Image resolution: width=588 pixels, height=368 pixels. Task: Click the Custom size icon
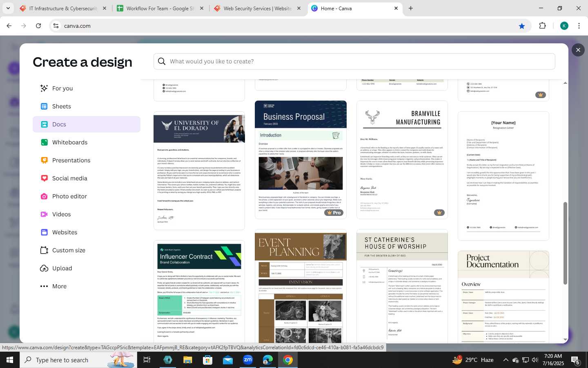pyautogui.click(x=44, y=250)
